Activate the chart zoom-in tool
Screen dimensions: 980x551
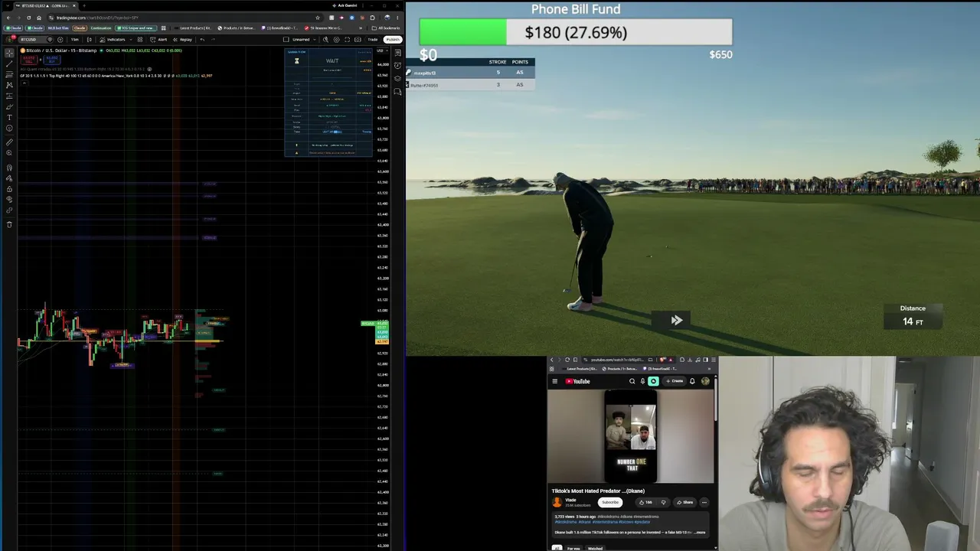(9, 153)
